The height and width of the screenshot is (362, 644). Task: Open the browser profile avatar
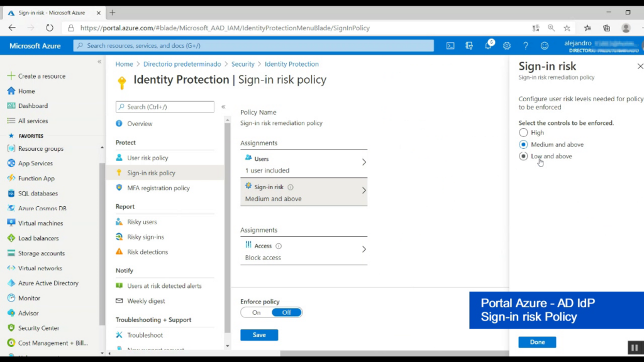pyautogui.click(x=626, y=28)
